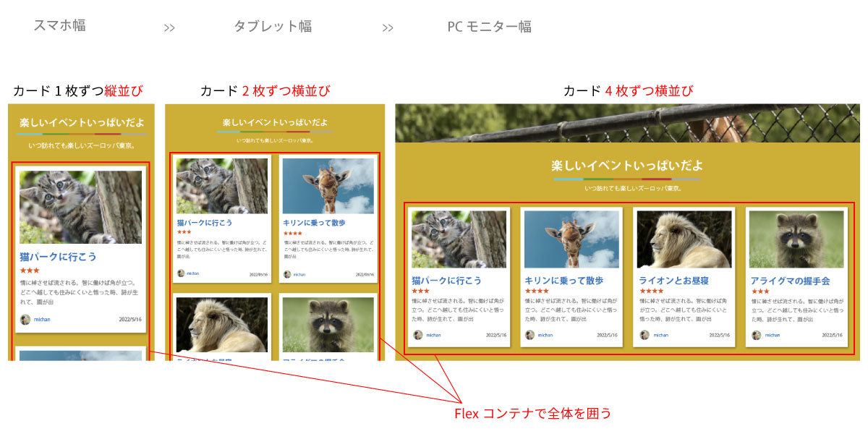This screenshot has width=868, height=434.
Task: Click いつ訪れても楽しいズーロッパ東京。 subtitle in smartphone layout
Action: (81, 145)
